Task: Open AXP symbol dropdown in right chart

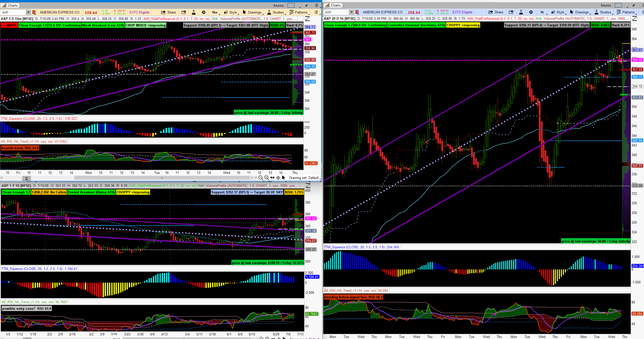Action: point(351,12)
